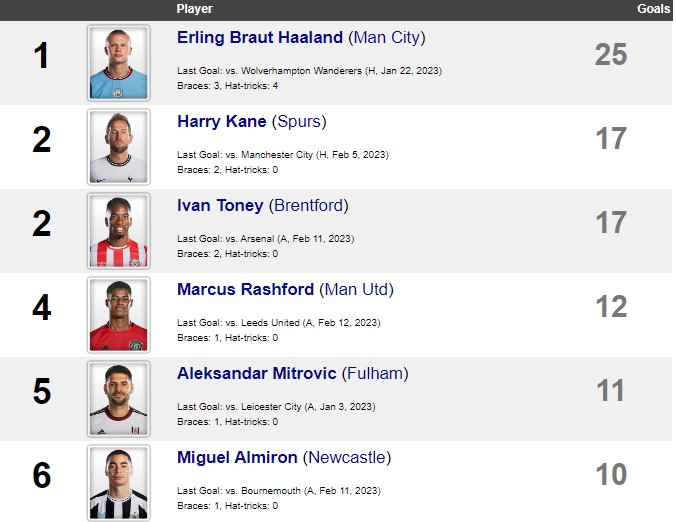The width and height of the screenshot is (676, 522).
Task: Open Aleksandar Mitrovic player link
Action: (x=257, y=374)
